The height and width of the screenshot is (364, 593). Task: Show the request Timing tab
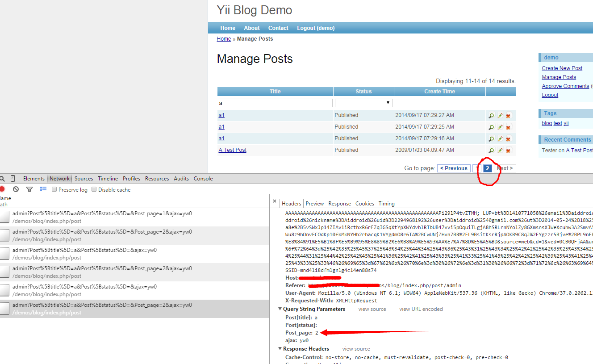[387, 204]
